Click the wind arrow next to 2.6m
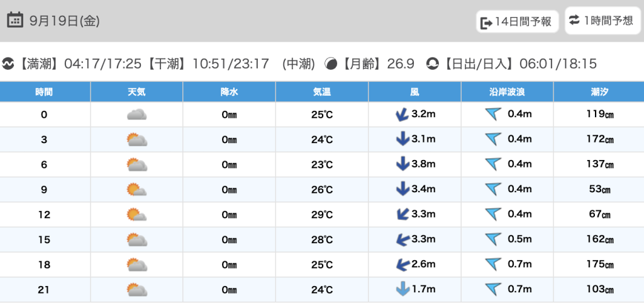The image size is (644, 303). 401,265
